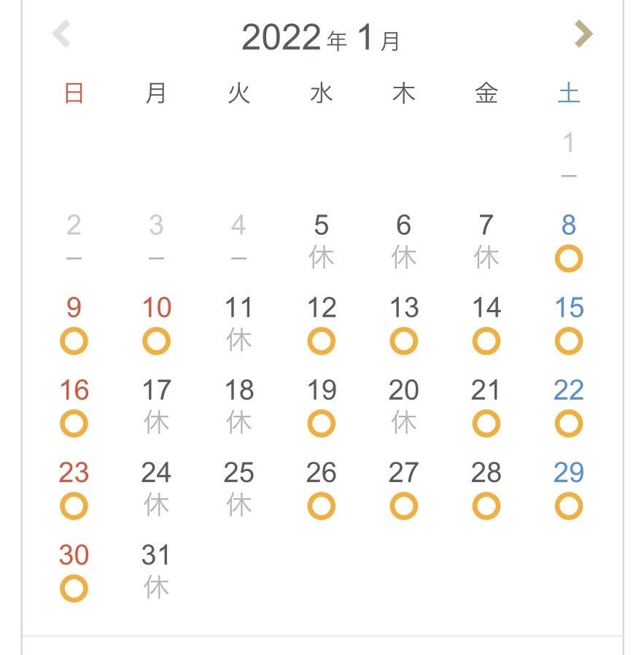
Task: Go to previous month using left chevron
Action: 62,34
